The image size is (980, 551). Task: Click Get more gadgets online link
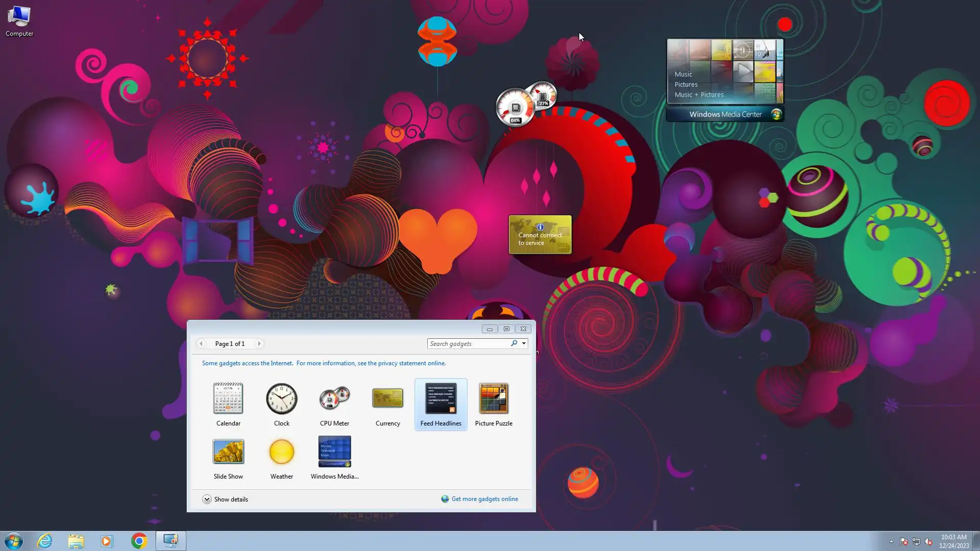tap(484, 499)
